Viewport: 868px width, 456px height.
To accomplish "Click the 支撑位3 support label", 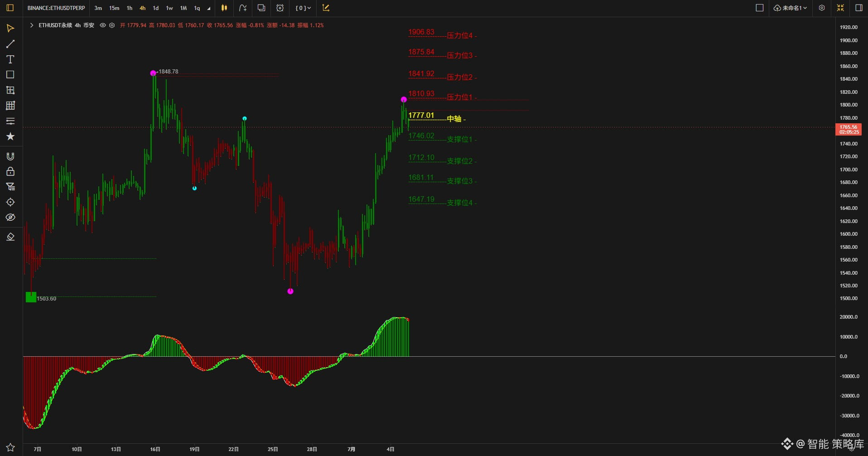I will (x=460, y=181).
